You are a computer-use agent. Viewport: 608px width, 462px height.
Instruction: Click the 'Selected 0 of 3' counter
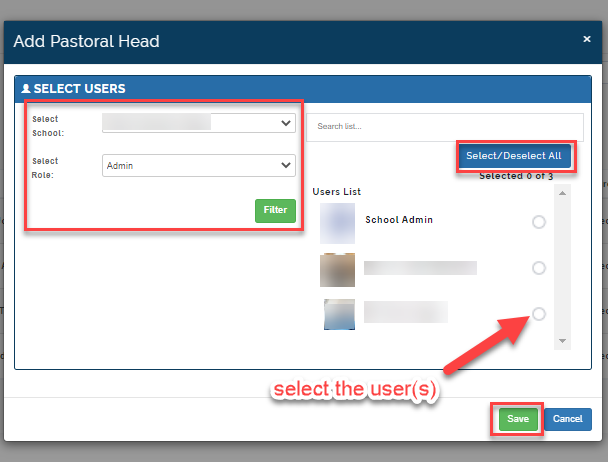516,176
